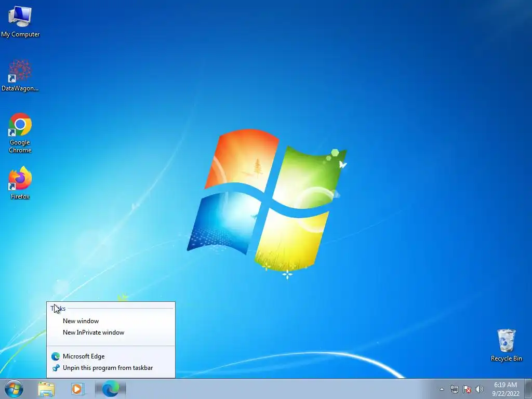The height and width of the screenshot is (399, 532).
Task: Select the Google Chrome desktop shortcut
Action: click(20, 133)
